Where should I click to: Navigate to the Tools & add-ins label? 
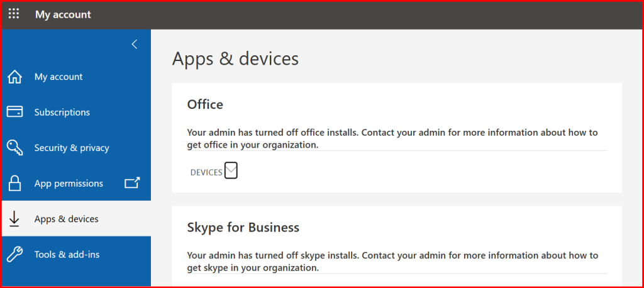(67, 255)
